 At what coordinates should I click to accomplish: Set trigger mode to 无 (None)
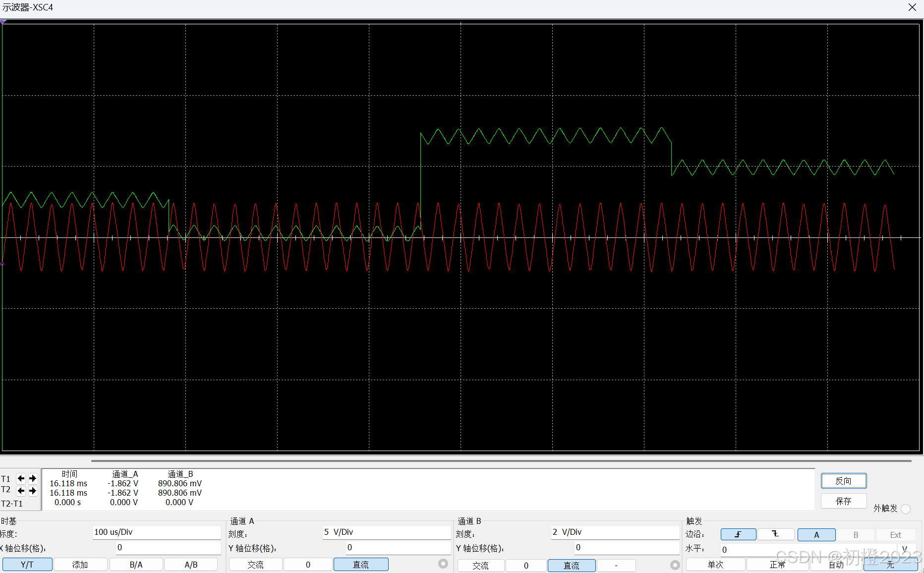click(x=891, y=565)
